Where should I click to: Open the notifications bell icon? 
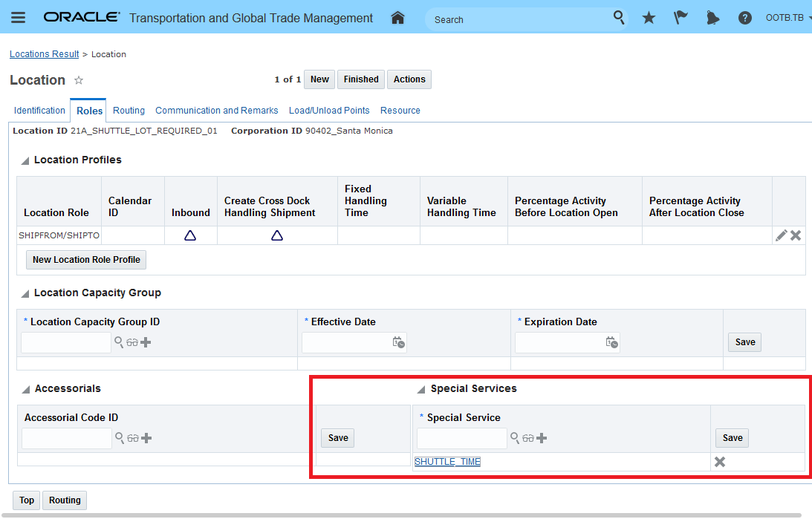coord(712,18)
